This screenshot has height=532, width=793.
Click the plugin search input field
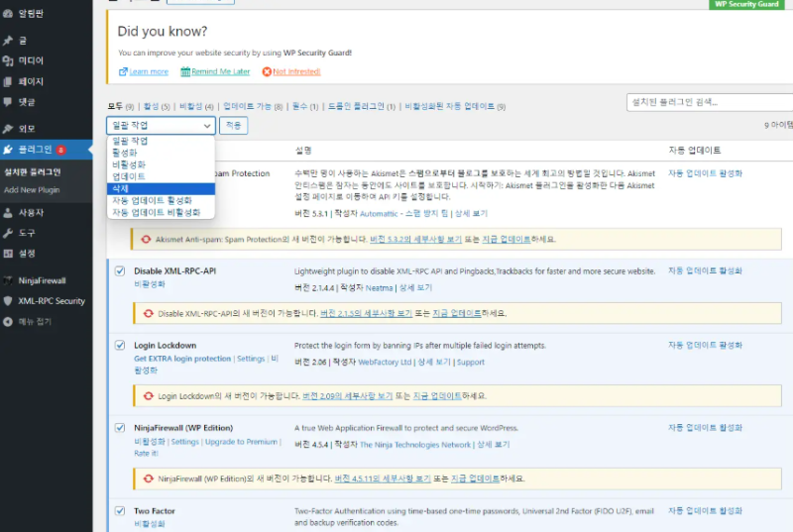[710, 102]
